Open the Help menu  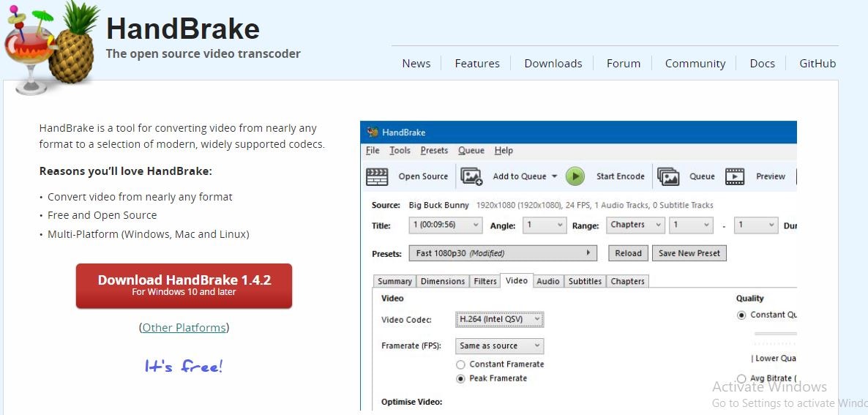504,151
